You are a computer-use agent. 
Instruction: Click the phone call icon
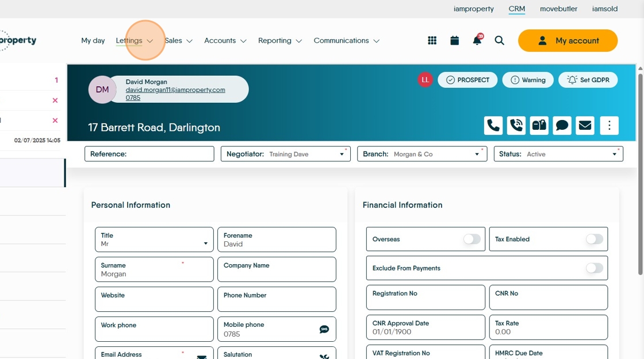click(493, 126)
